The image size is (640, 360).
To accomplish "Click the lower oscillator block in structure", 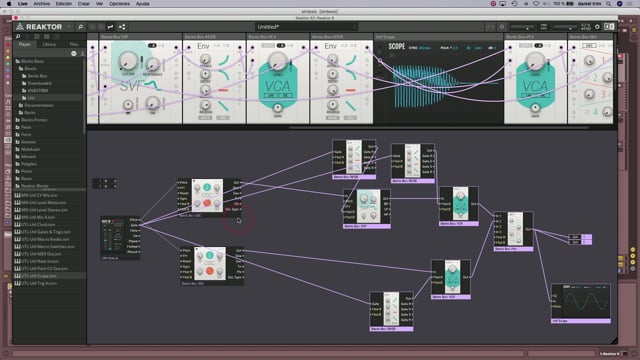I will pyautogui.click(x=212, y=266).
